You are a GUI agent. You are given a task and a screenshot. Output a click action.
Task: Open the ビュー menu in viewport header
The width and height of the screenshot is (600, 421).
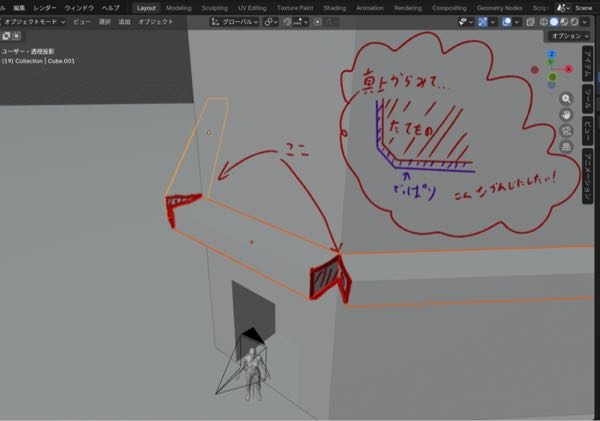tap(82, 22)
